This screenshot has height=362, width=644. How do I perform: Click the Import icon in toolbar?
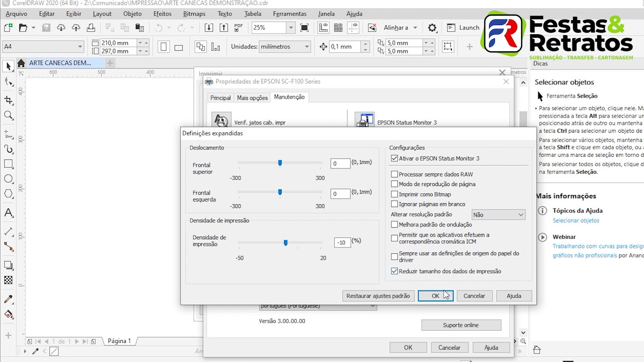[209, 28]
